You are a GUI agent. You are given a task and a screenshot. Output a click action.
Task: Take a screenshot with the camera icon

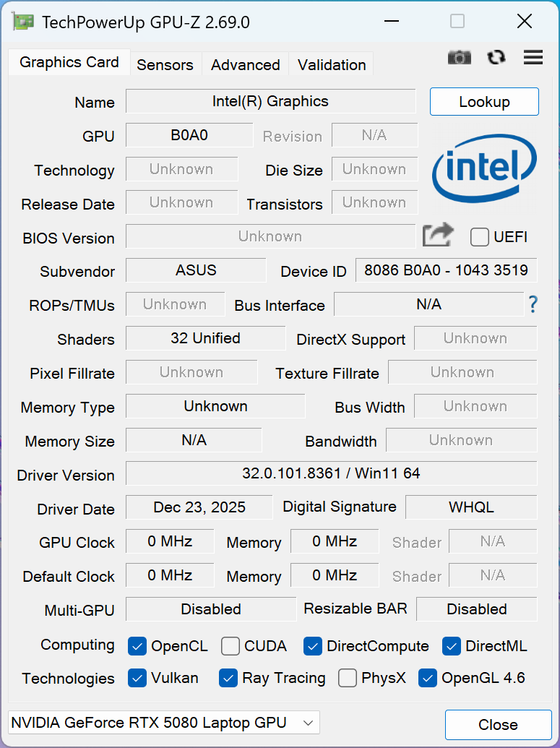(460, 58)
